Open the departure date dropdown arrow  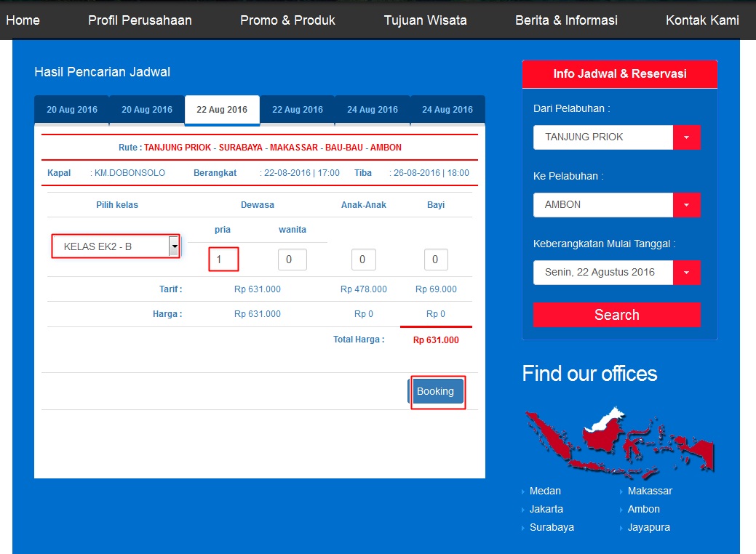(x=688, y=272)
